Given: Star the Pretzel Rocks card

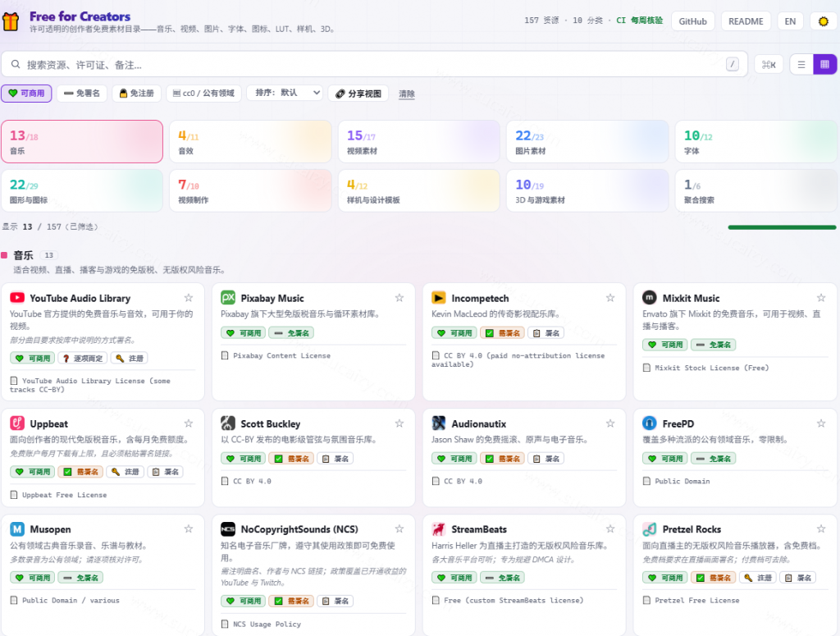Looking at the screenshot, I should 820,528.
